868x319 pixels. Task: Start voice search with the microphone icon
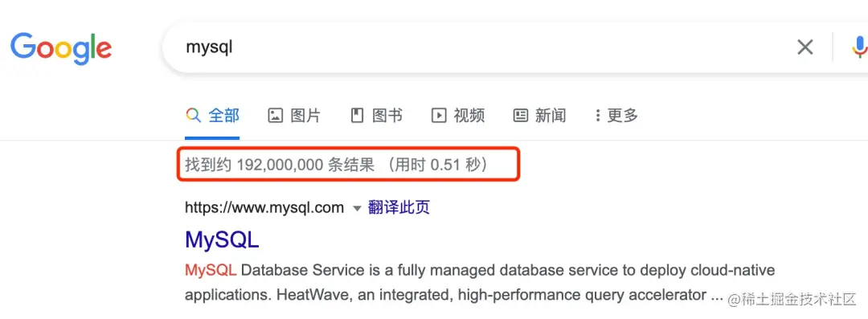coord(859,47)
